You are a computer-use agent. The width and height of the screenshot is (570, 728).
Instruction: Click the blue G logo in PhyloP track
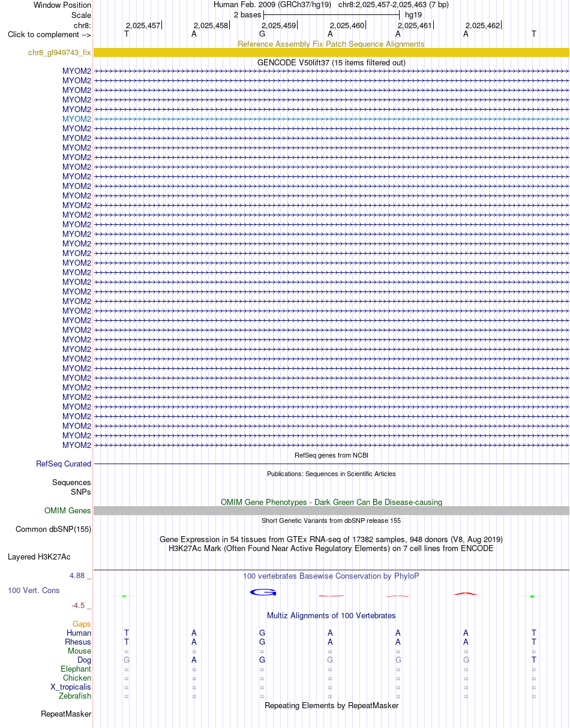point(263,592)
